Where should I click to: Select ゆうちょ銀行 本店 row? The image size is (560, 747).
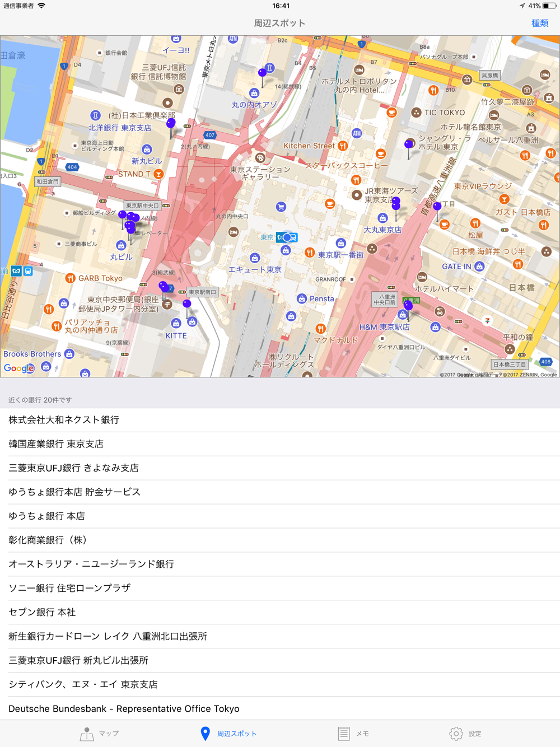coord(280,516)
